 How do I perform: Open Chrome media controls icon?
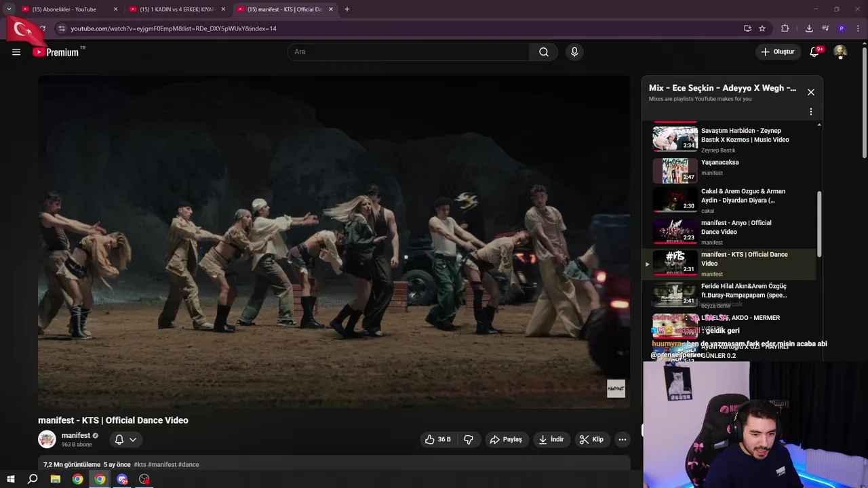point(825,28)
